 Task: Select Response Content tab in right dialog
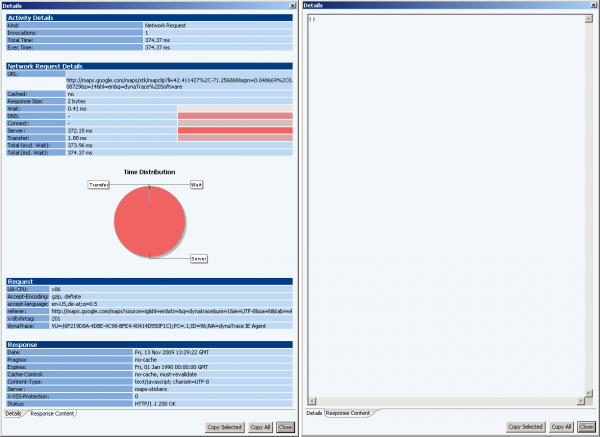click(348, 413)
